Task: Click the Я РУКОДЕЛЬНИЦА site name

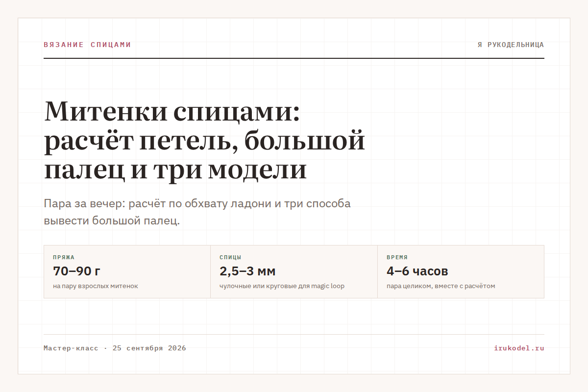Action: coord(511,45)
